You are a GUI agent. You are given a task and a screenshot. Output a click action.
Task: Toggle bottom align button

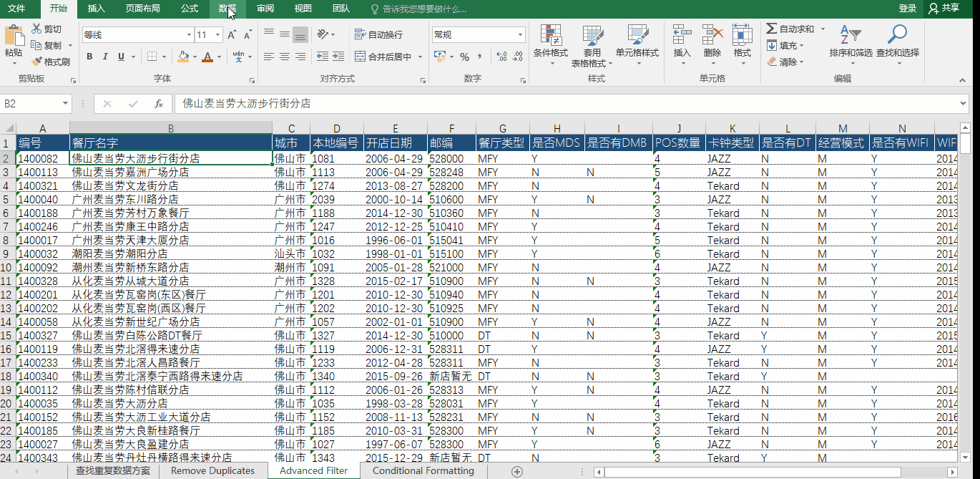[x=300, y=34]
